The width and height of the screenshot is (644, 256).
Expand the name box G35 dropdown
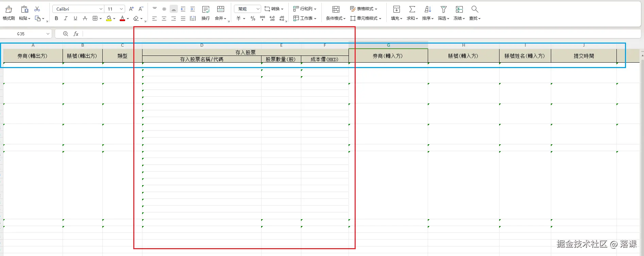pos(48,34)
